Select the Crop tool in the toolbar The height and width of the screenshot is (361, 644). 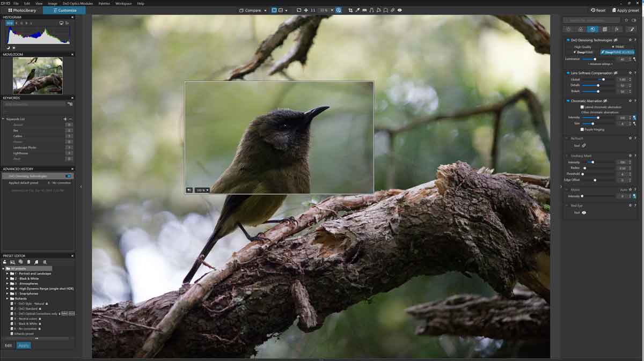(x=350, y=10)
